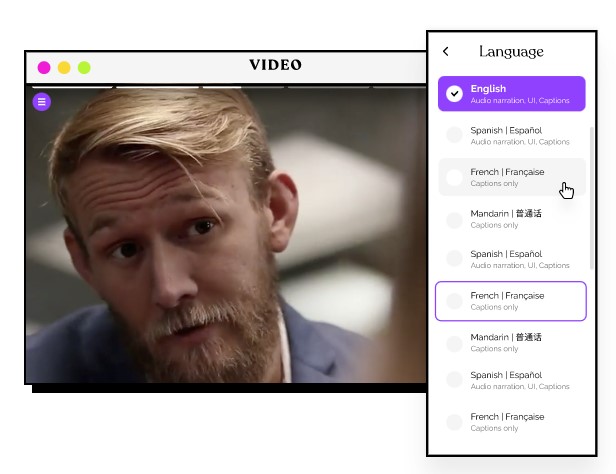Click the green dot in the Video title bar
This screenshot has width=616, height=474.
click(84, 67)
